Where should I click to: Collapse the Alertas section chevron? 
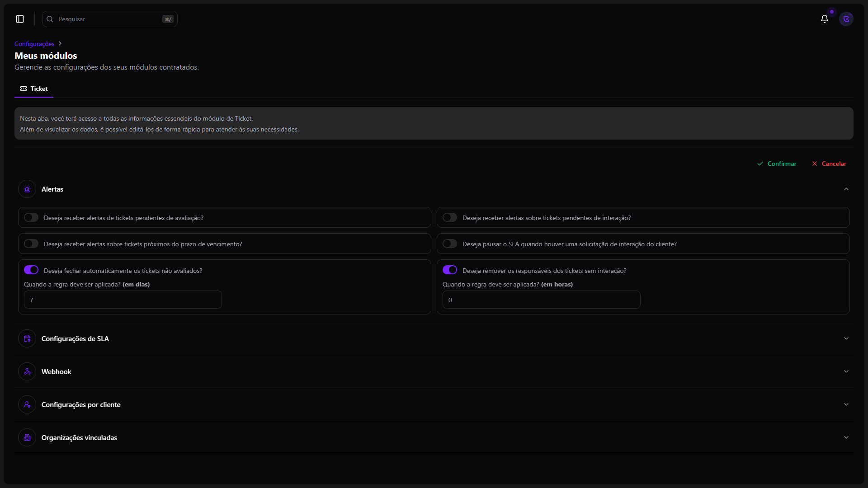tap(846, 189)
